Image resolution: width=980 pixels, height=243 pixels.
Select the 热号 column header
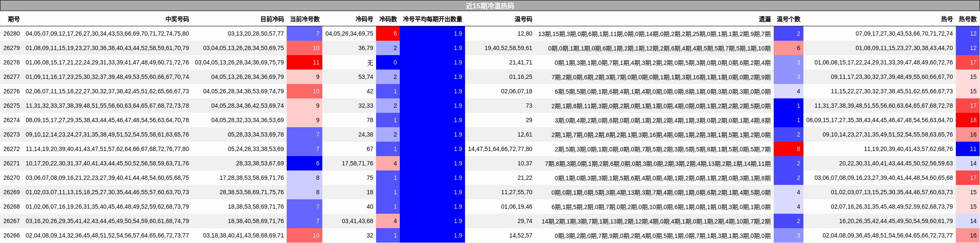point(947,19)
